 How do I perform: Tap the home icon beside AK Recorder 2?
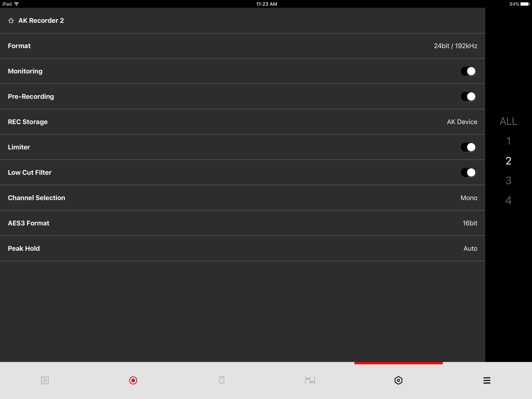pyautogui.click(x=11, y=20)
